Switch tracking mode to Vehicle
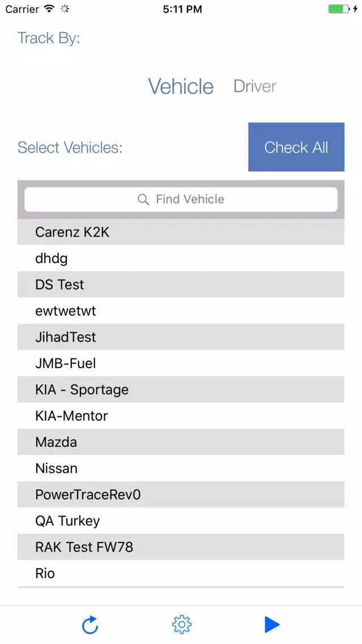 pyautogui.click(x=181, y=86)
